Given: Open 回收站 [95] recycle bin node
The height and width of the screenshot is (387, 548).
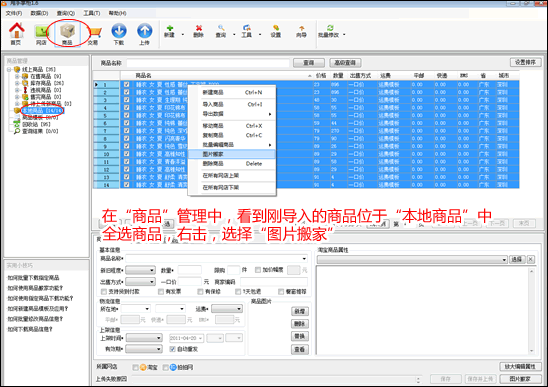Looking at the screenshot, I should point(36,124).
